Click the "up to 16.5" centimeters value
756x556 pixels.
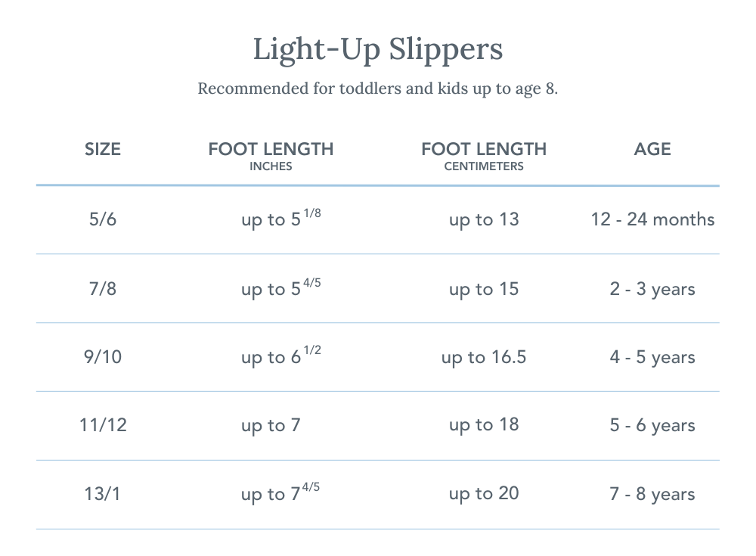pyautogui.click(x=484, y=357)
